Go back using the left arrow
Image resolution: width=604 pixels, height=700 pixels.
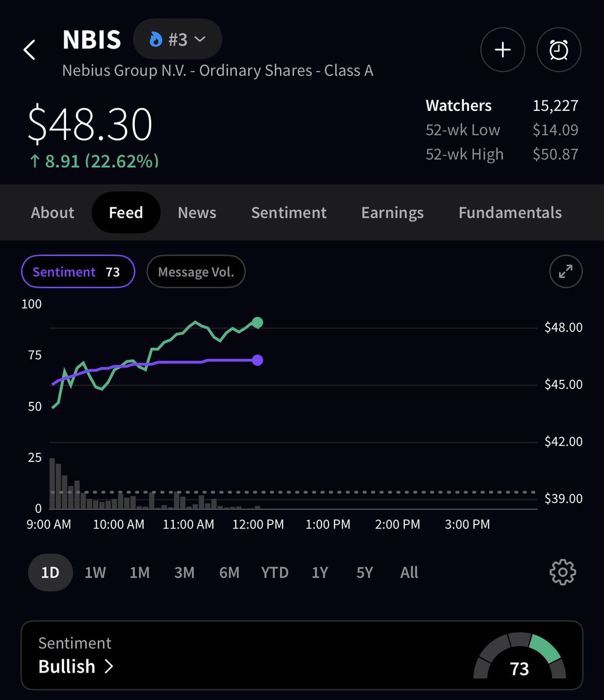point(29,50)
